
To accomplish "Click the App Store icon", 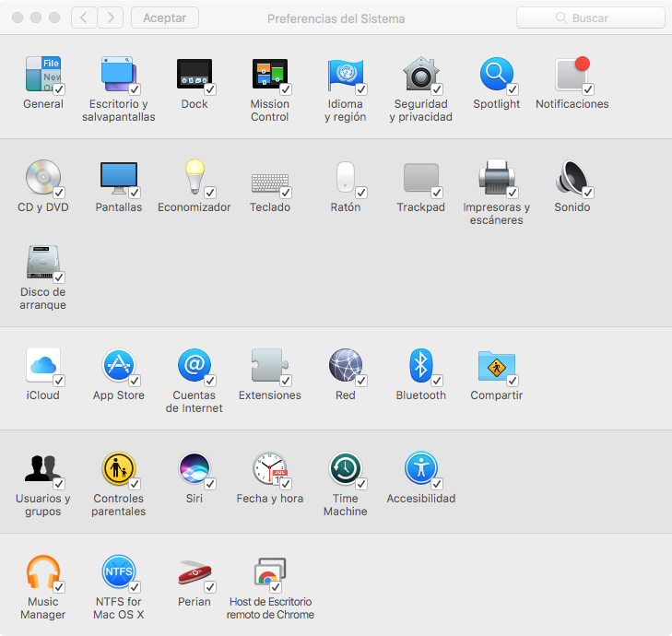I will (x=119, y=365).
